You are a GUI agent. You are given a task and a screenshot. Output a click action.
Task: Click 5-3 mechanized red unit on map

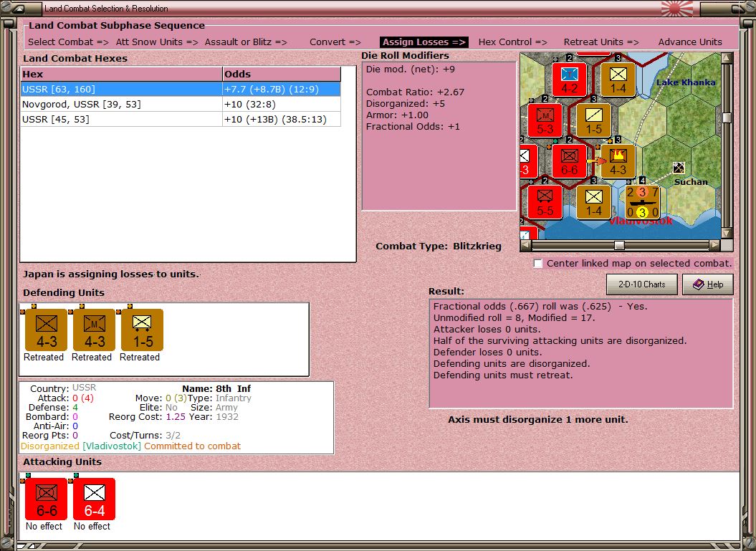pos(545,120)
